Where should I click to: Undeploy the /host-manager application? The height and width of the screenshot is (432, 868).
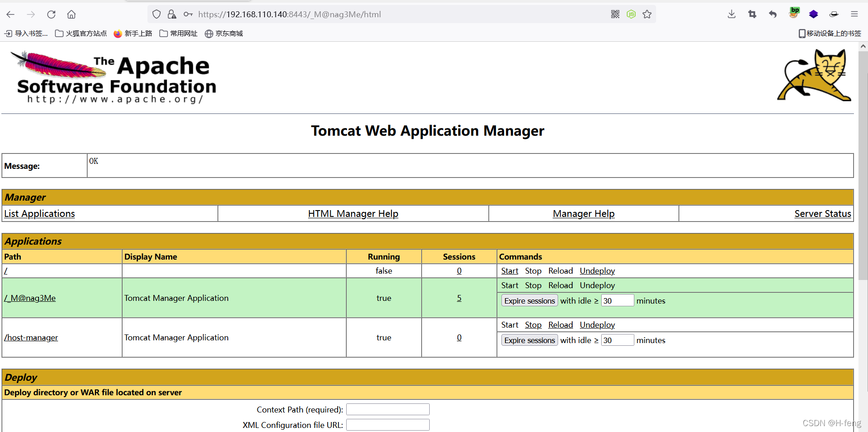pyautogui.click(x=597, y=325)
